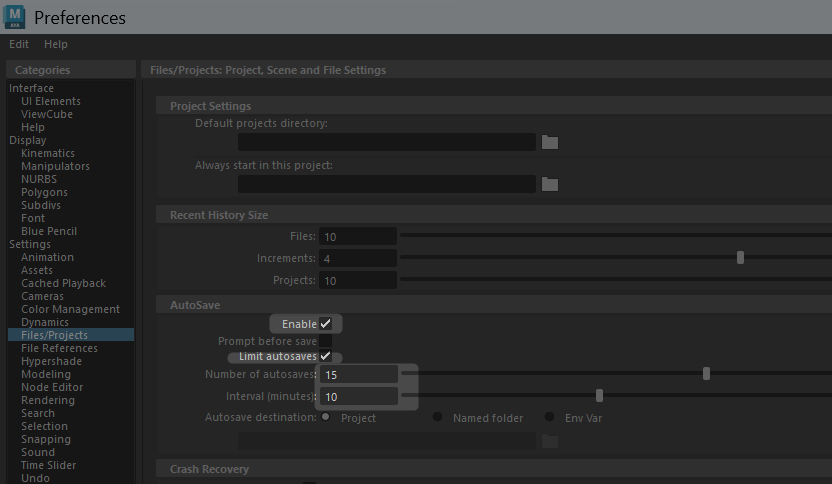The image size is (832, 484).
Task: Select Env Var autosave destination option
Action: [x=549, y=417]
